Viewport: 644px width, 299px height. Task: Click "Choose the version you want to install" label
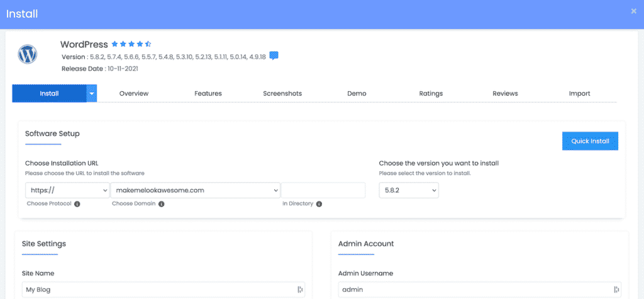(438, 163)
